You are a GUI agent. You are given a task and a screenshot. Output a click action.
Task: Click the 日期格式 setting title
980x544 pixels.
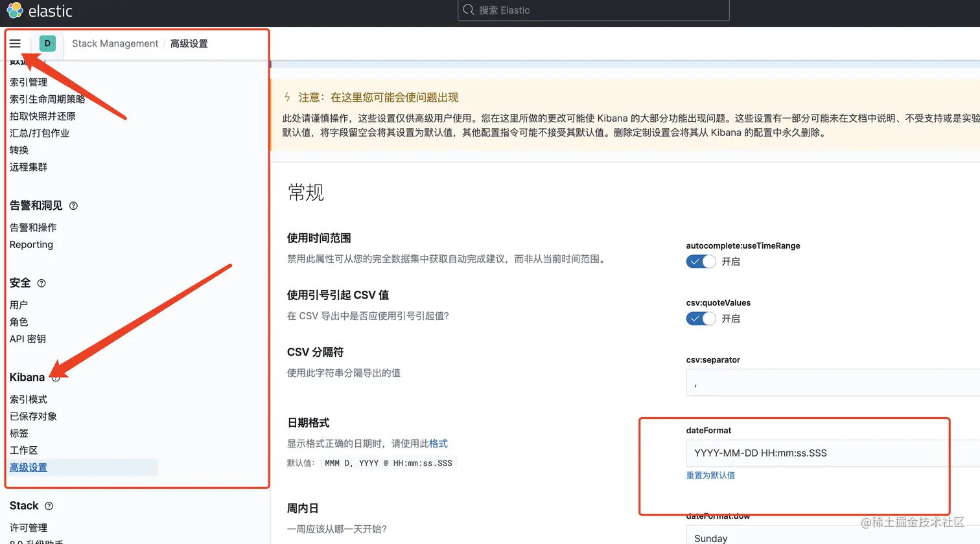click(x=309, y=423)
